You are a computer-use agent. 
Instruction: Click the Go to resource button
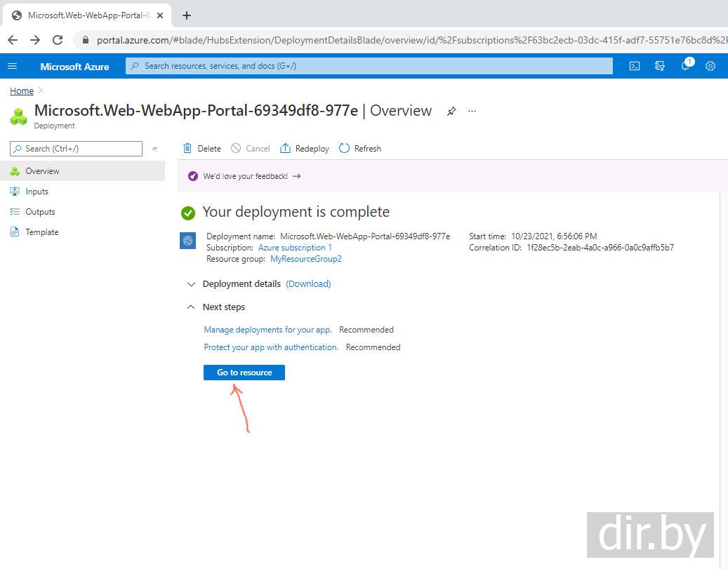[x=244, y=373]
